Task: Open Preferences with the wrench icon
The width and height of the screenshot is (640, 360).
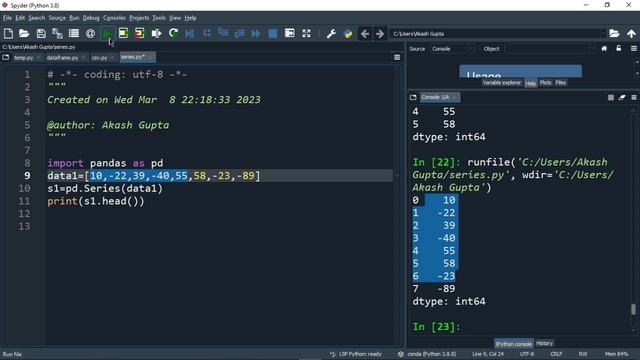Action: click(331, 33)
